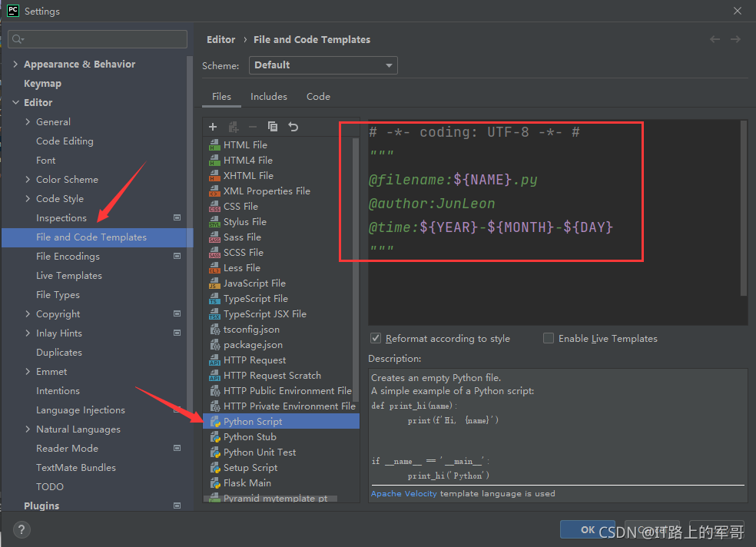Screen dimensions: 756x547
Task: Click the XHTML File template icon
Action: pos(214,175)
